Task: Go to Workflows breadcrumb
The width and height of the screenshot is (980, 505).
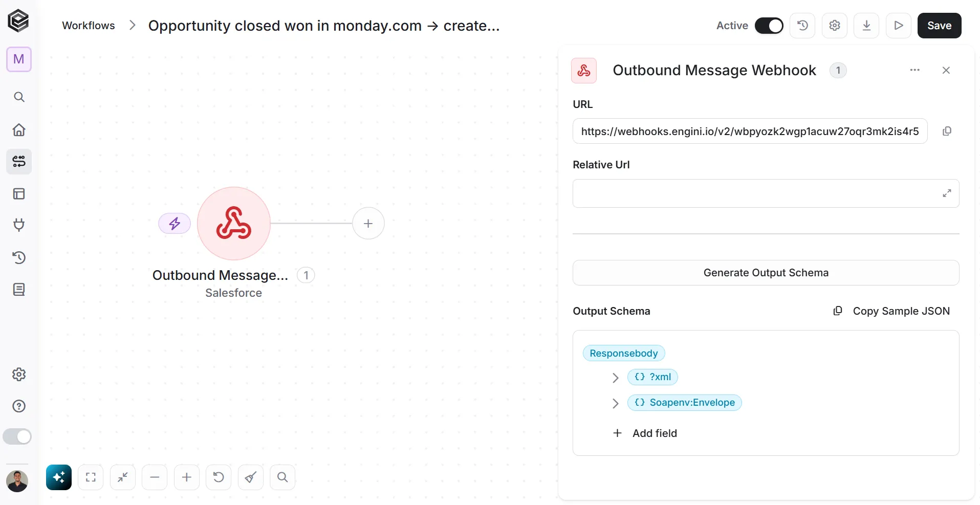Action: [x=89, y=26]
